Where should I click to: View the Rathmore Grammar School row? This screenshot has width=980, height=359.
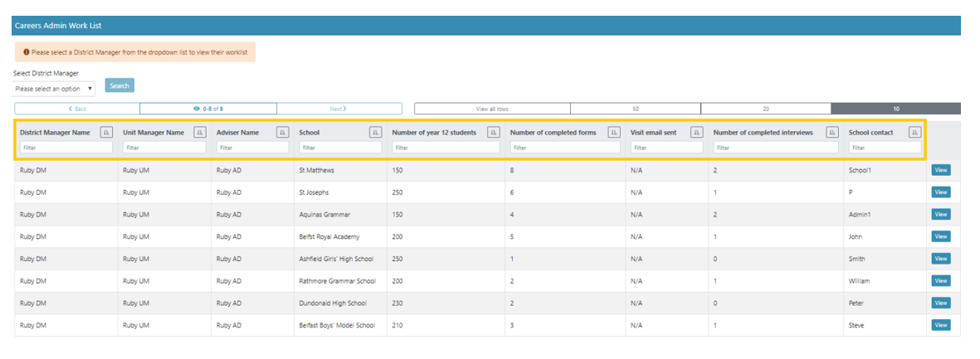(x=941, y=281)
